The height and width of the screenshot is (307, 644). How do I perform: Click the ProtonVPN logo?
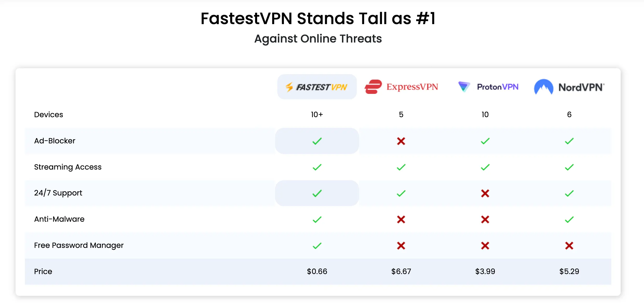click(x=488, y=87)
